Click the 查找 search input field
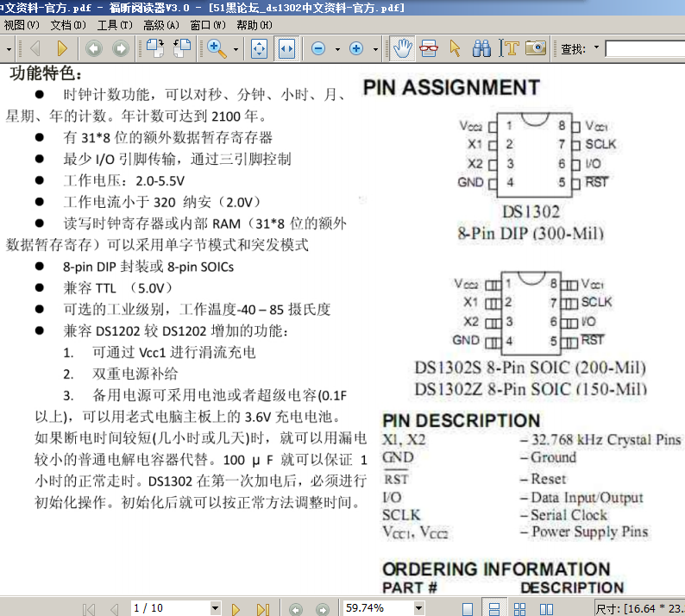This screenshot has height=616, width=685. (645, 49)
